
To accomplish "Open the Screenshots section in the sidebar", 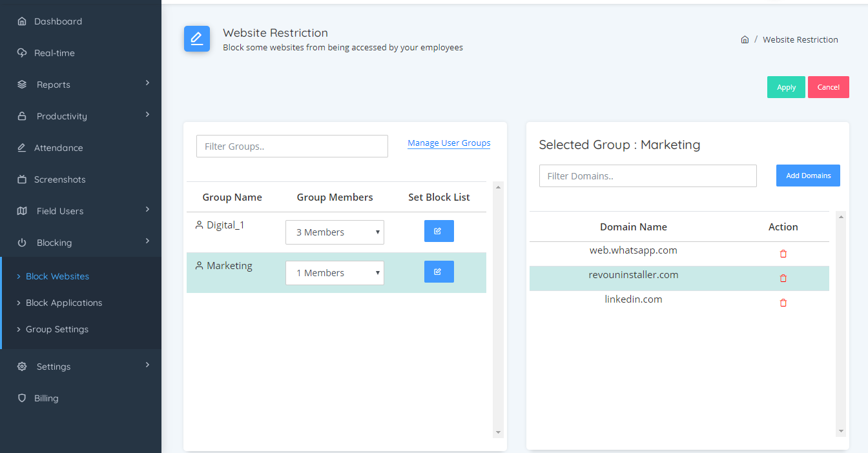I will (x=58, y=179).
